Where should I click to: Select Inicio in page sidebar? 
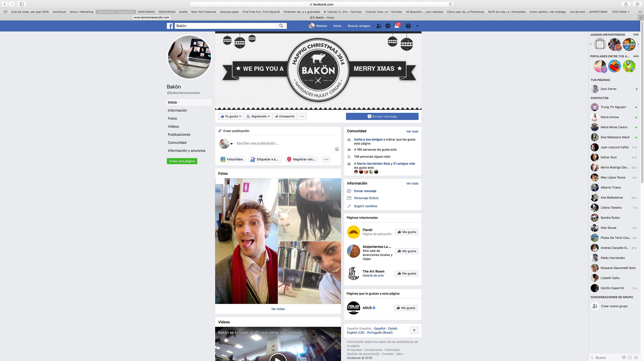coord(189,102)
